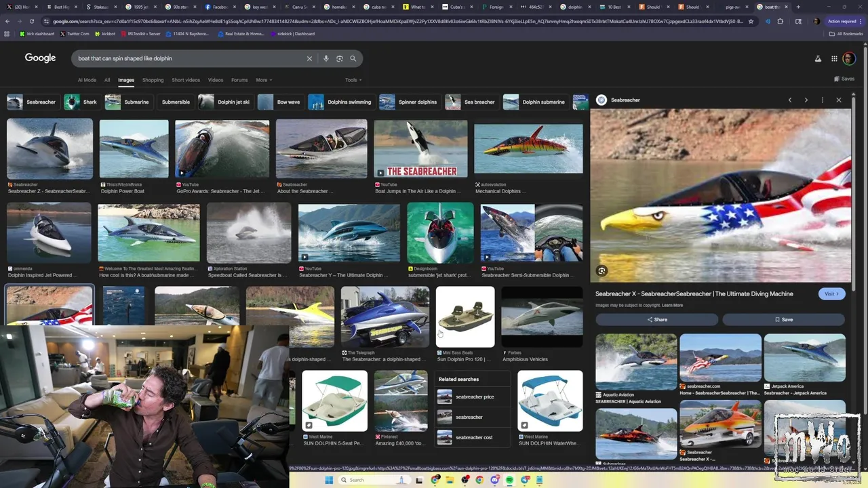Screen dimensions: 868x488
Task: Open three-dot options in preview panel
Action: point(823,100)
